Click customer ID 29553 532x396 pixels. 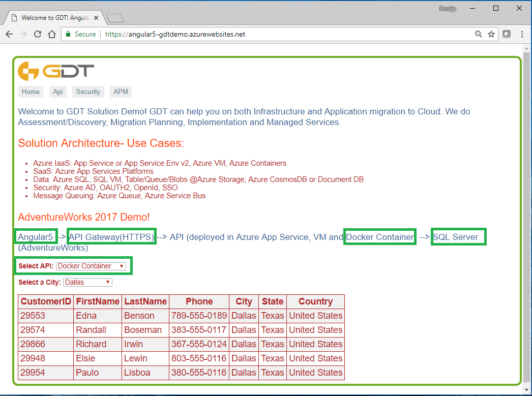tap(33, 316)
